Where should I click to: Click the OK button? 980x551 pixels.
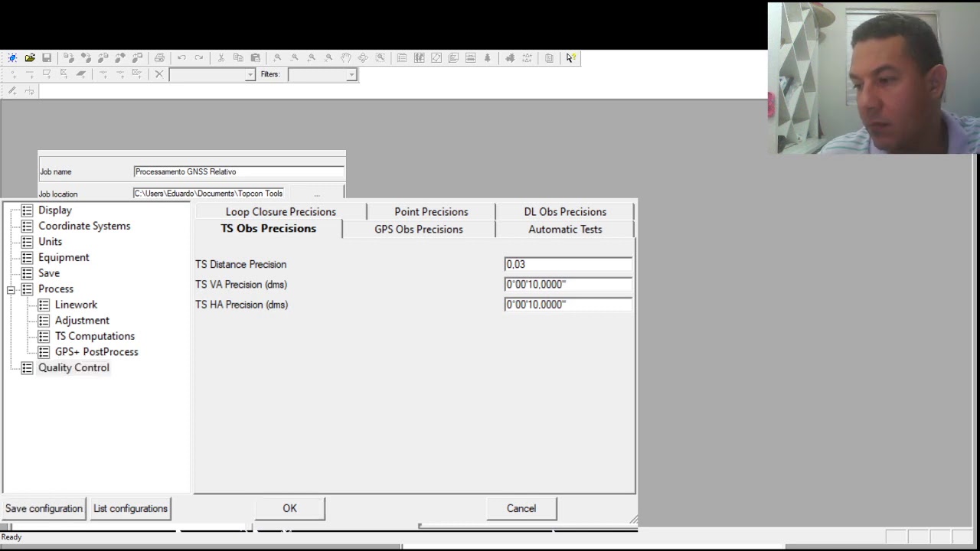289,508
